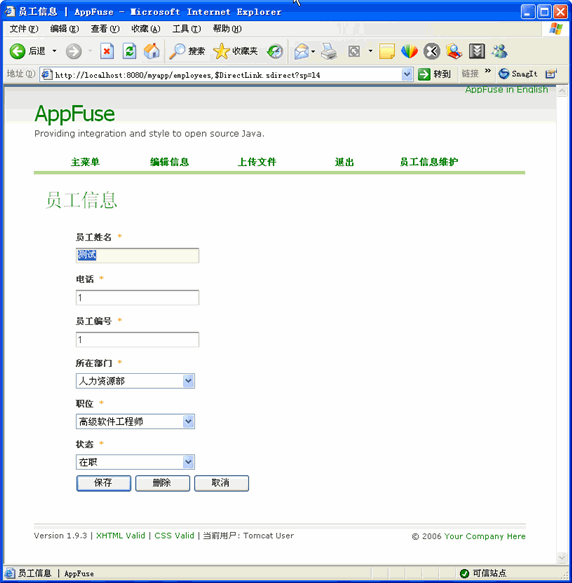The image size is (572, 583).
Task: Open the Messenger people icon
Action: (x=499, y=51)
